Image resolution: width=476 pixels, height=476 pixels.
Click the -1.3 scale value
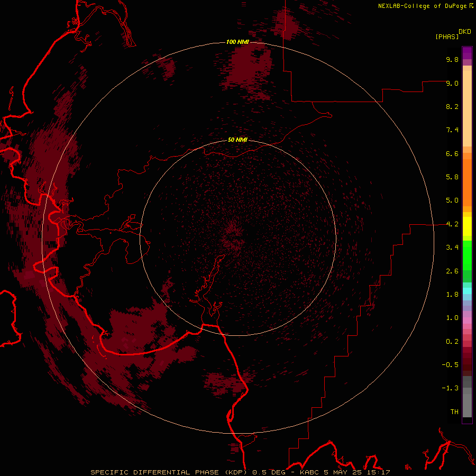(x=450, y=388)
